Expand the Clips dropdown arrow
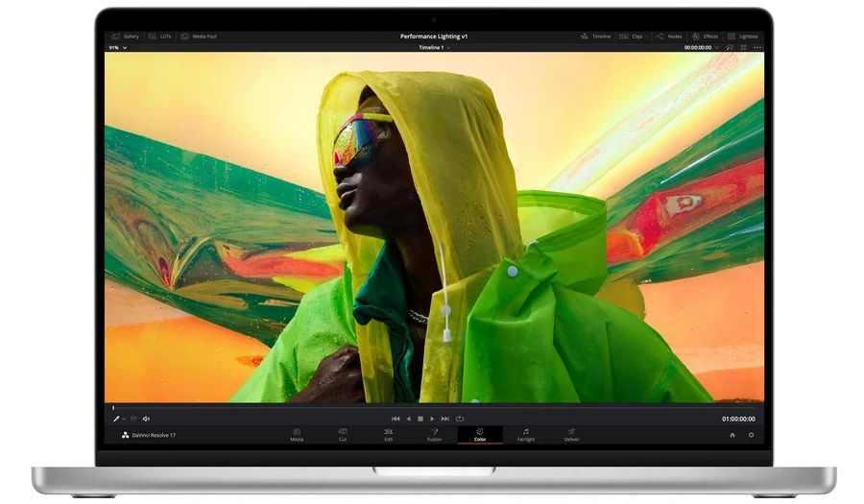The image size is (864, 504). click(x=646, y=36)
